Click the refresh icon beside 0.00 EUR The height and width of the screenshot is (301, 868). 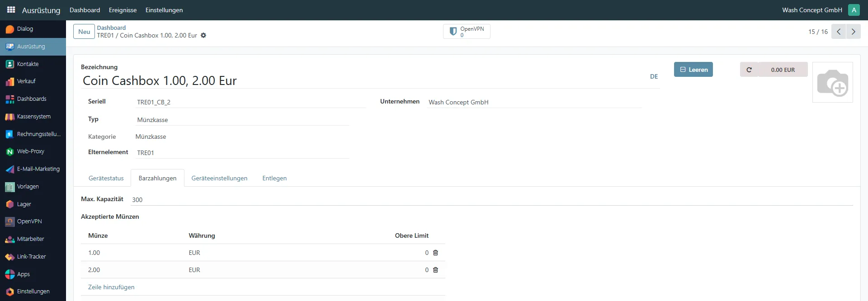point(749,70)
